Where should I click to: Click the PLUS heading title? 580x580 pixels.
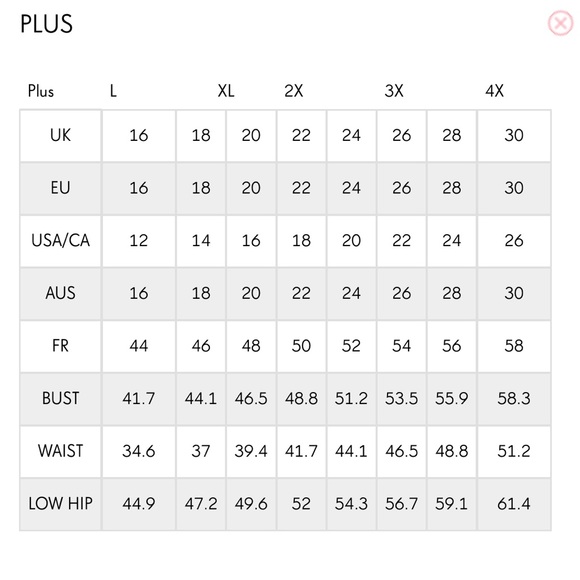tap(46, 24)
